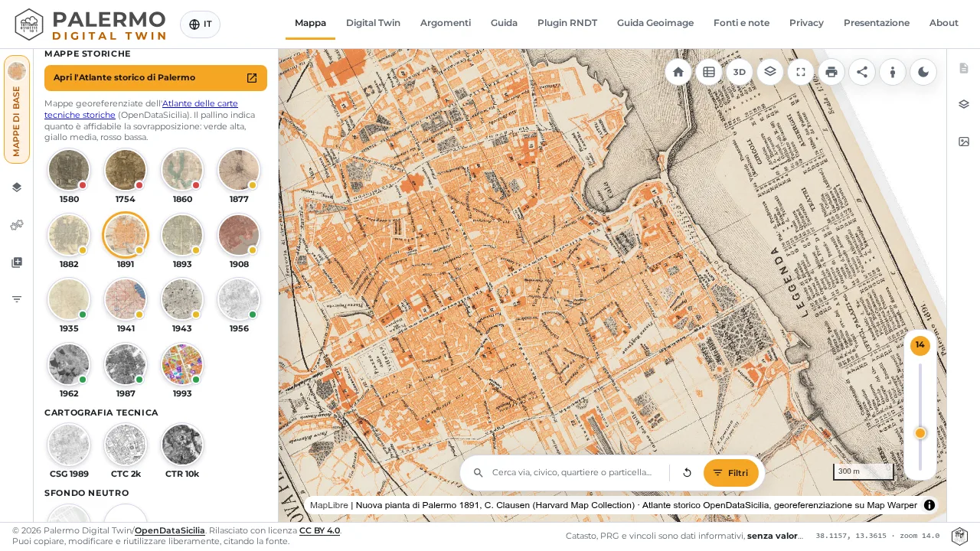The image size is (980, 551).
Task: Switch map to 3D view
Action: pos(740,72)
